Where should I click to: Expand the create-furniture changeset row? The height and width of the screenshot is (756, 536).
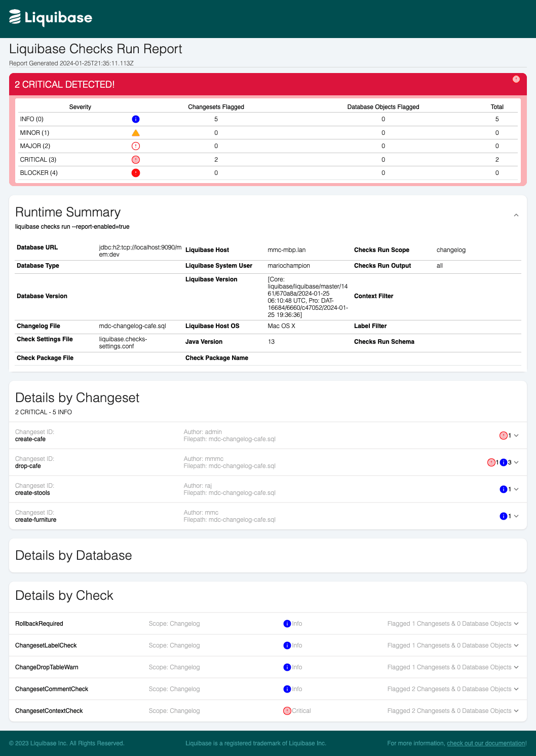516,516
